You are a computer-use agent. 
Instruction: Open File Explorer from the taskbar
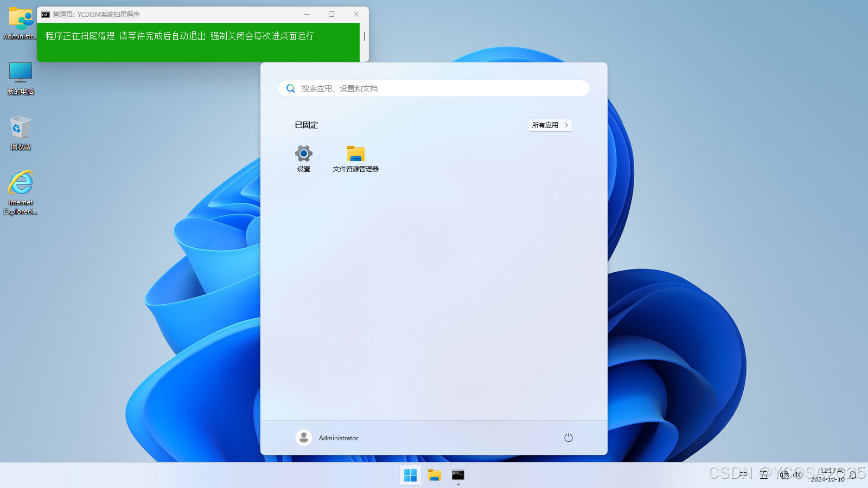[435, 475]
